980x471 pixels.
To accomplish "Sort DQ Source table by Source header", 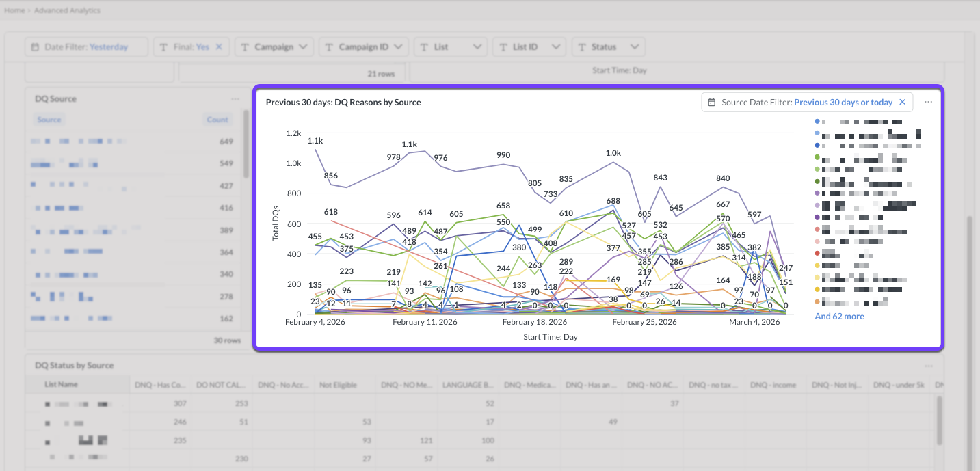I will [49, 120].
